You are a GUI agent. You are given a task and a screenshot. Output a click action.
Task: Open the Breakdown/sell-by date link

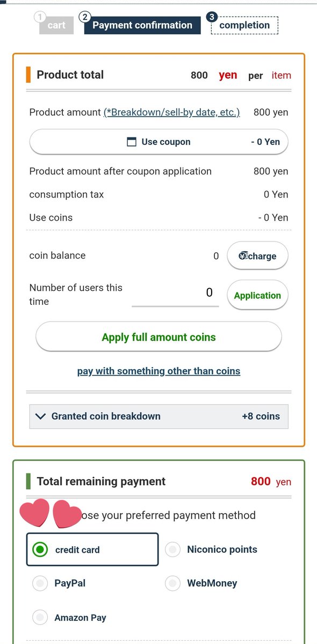(171, 112)
